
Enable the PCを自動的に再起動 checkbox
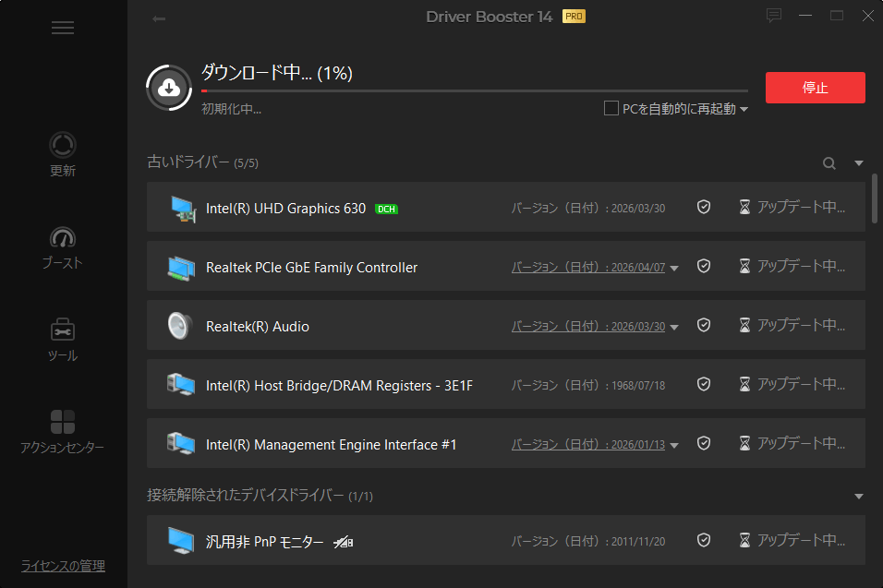[x=611, y=108]
